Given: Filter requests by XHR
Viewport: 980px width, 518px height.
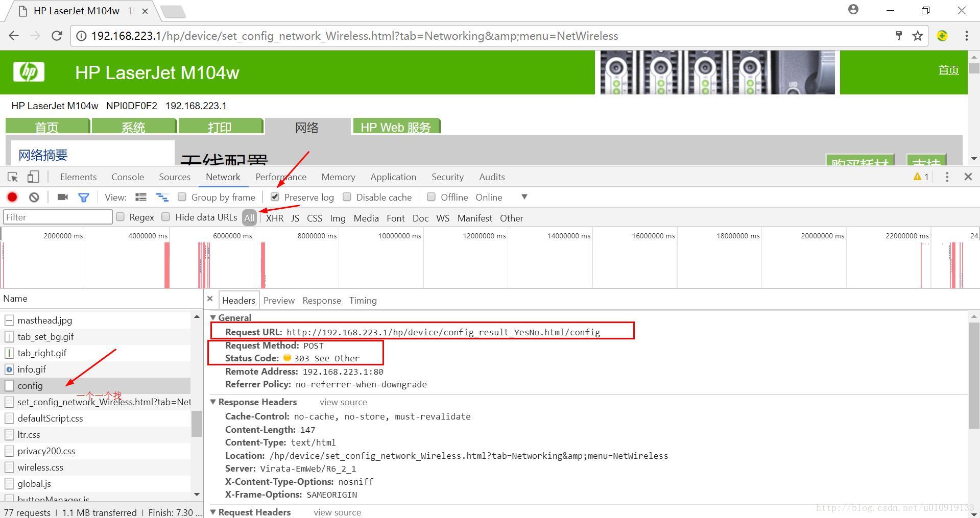Looking at the screenshot, I should [275, 218].
